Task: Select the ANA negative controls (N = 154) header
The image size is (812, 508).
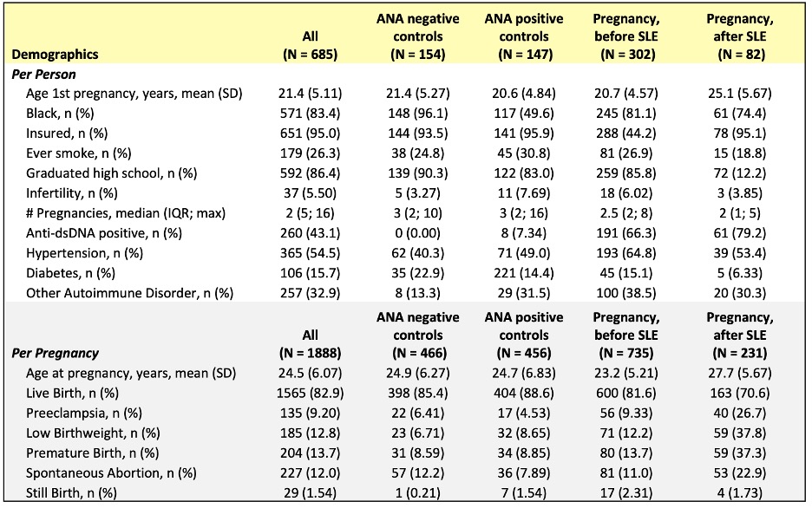Action: 419,37
